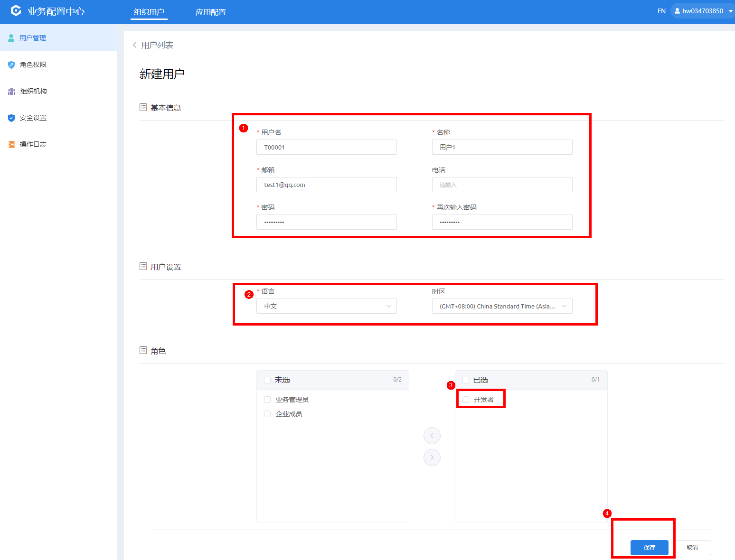
Task: Open 角色权限 in the sidebar menu
Action: click(58, 65)
